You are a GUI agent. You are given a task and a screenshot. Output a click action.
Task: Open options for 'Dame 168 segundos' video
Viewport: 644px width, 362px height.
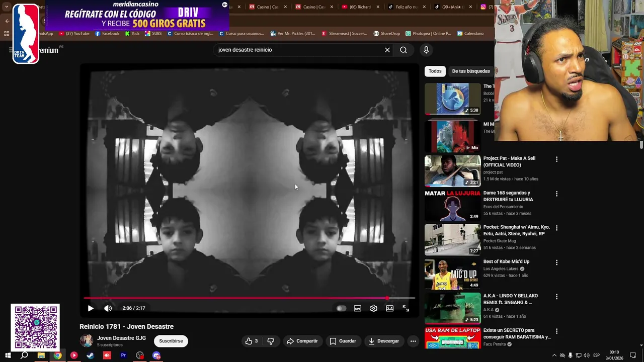(x=556, y=194)
